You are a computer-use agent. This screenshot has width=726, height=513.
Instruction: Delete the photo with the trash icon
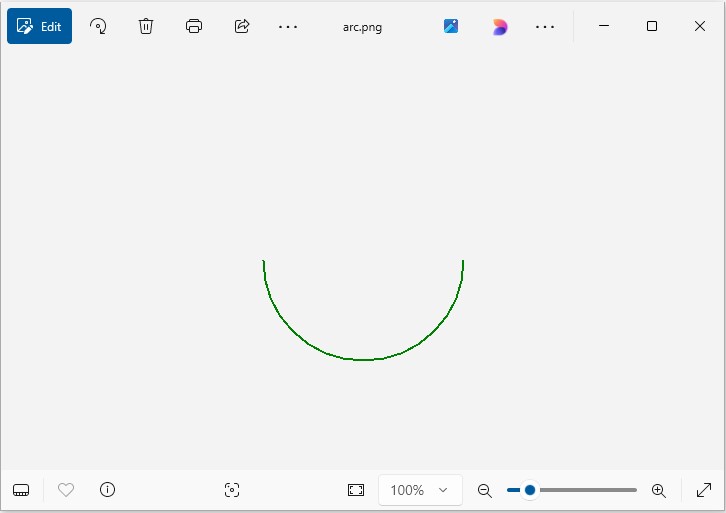[146, 27]
